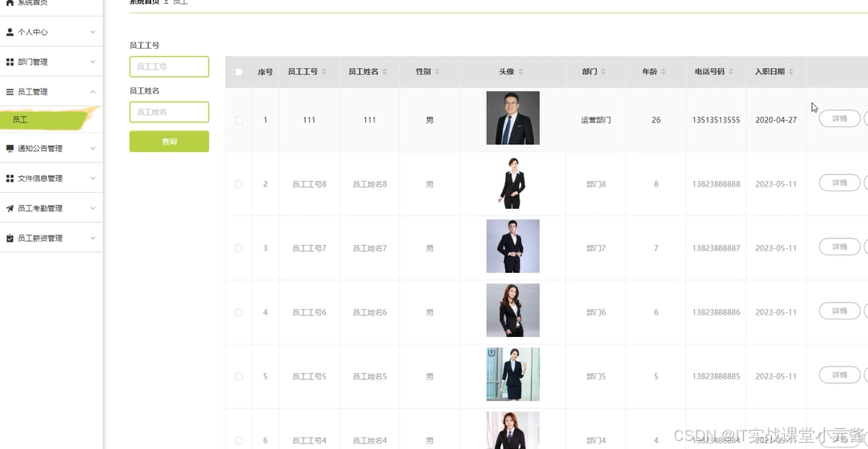Click the 部门管理 grid icon
Image resolution: width=868 pixels, height=449 pixels.
[x=10, y=62]
